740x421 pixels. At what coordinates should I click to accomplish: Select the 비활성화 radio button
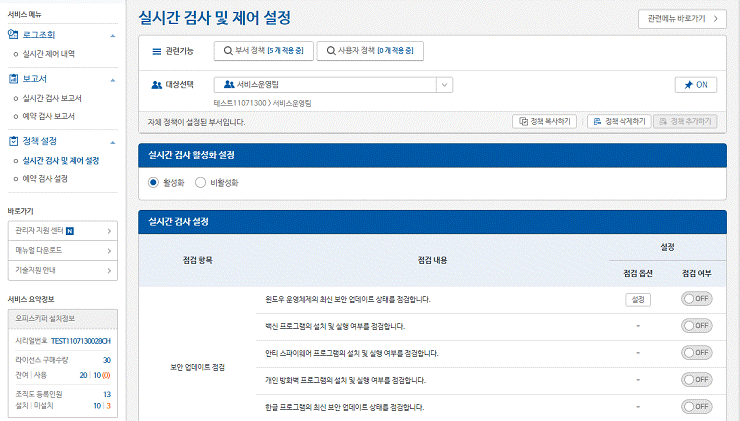201,183
